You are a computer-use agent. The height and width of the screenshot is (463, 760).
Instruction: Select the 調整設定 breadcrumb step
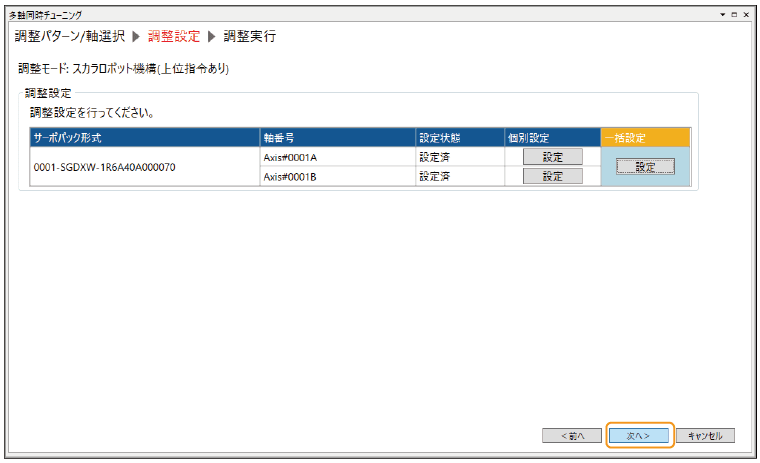(174, 37)
